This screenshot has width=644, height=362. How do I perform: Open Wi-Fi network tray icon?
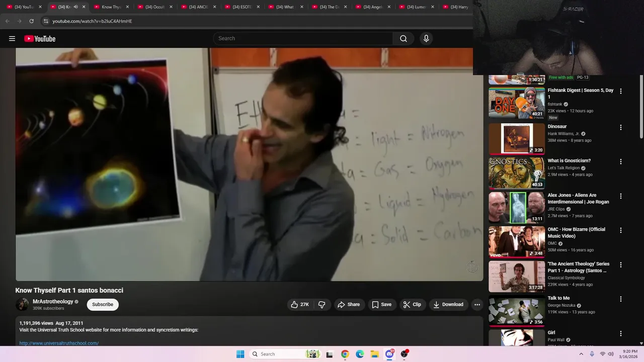tap(603, 354)
